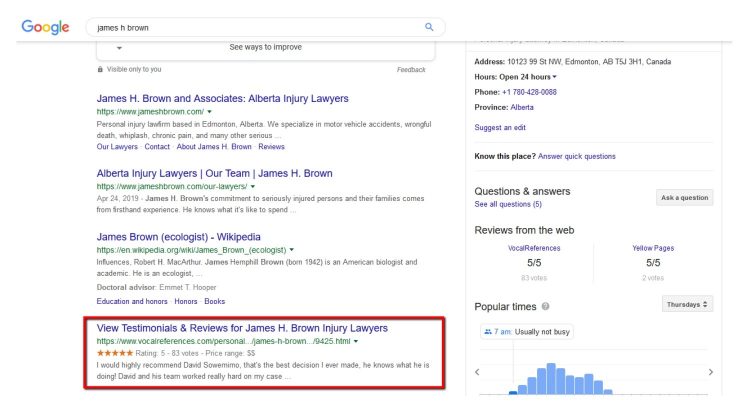742x416 pixels.
Task: Click phone number +1 780-428-0088
Action: (529, 92)
